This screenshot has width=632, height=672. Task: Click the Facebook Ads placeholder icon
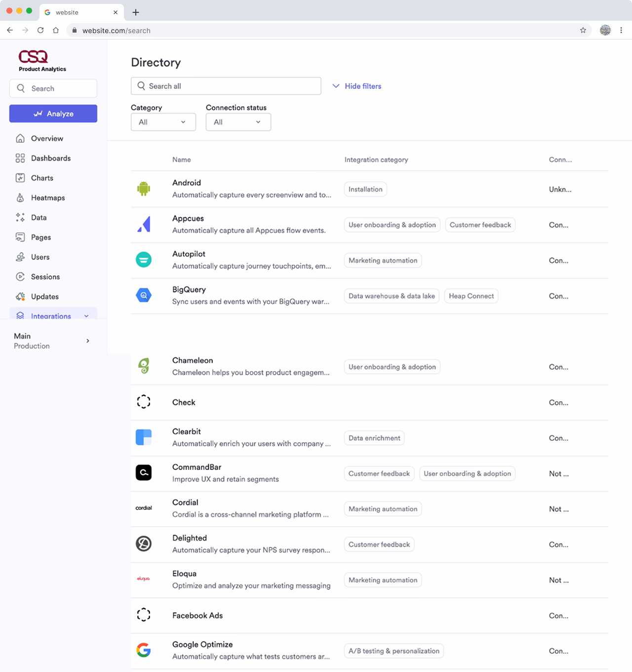pyautogui.click(x=144, y=615)
